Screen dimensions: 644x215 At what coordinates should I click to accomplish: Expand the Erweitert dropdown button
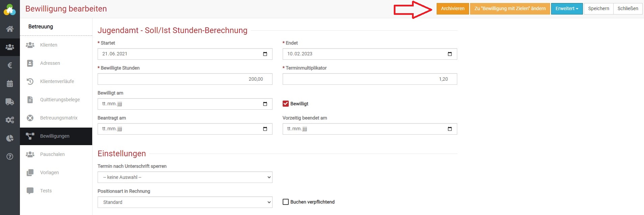567,9
